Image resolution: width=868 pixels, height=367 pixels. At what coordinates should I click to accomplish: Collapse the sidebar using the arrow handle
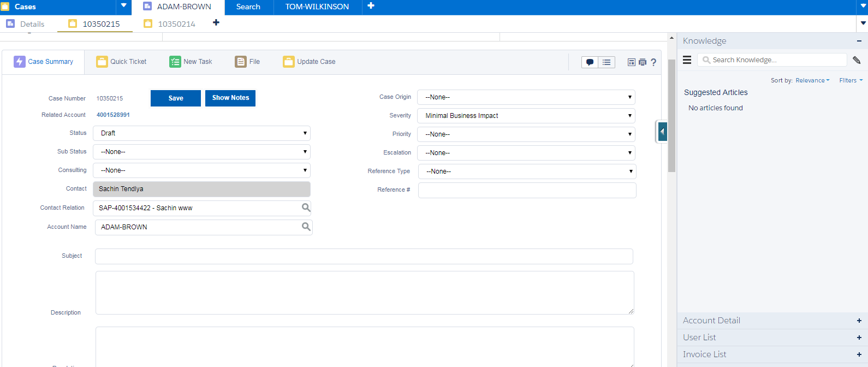662,132
